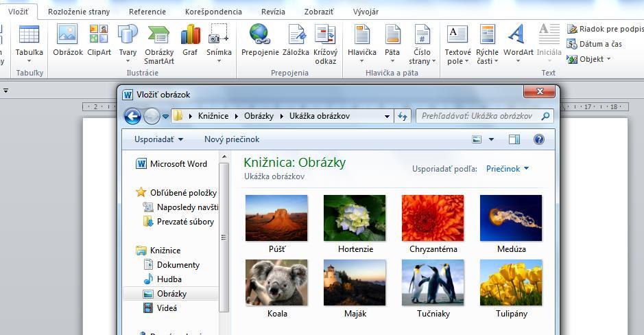Click the Číslo strany page number icon
This screenshot has width=644, height=335.
pyautogui.click(x=422, y=34)
